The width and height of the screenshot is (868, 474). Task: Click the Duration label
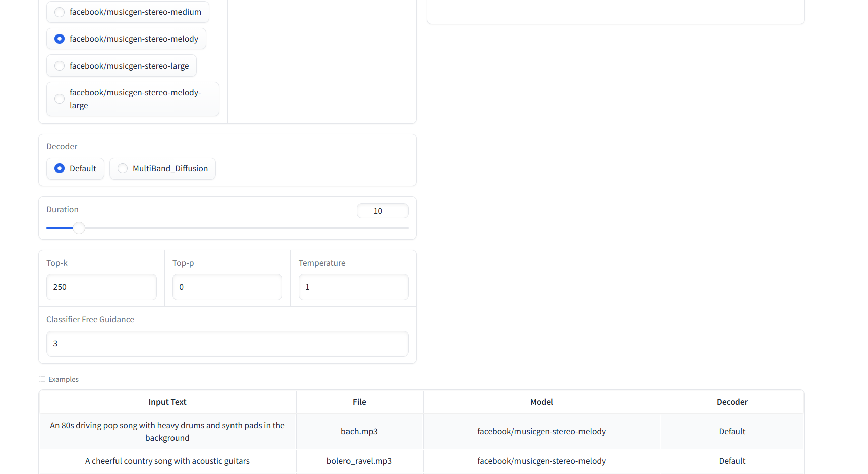(63, 209)
